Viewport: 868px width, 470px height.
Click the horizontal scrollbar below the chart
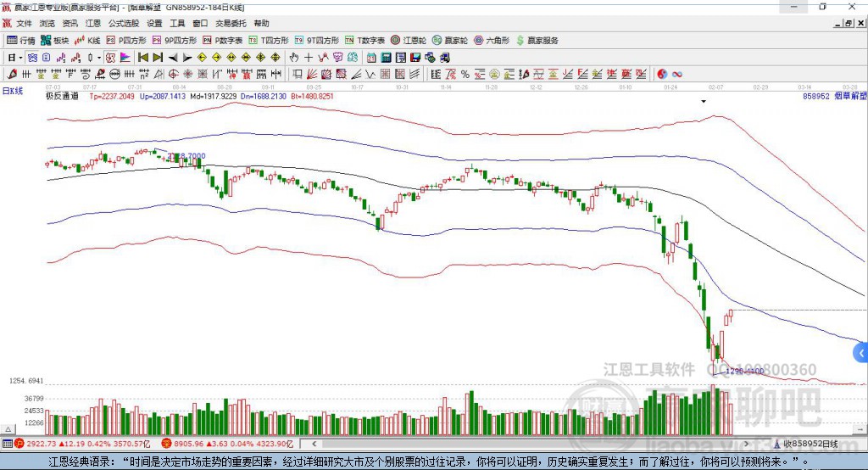[x=509, y=444]
